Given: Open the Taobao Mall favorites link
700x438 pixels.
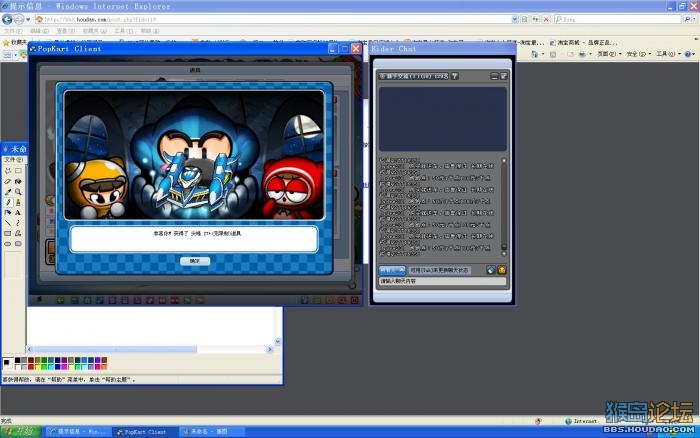Looking at the screenshot, I should pos(583,43).
